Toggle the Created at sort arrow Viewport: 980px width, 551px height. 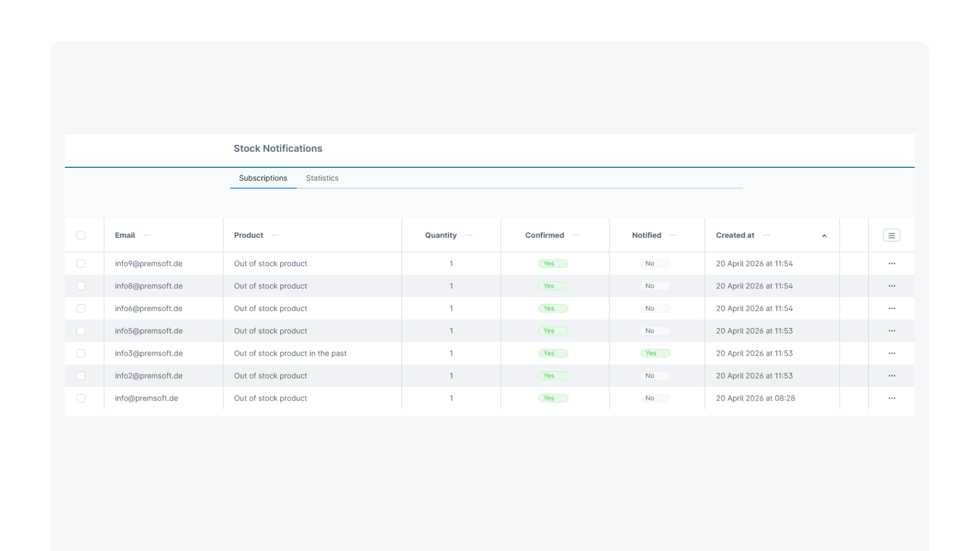coord(824,236)
